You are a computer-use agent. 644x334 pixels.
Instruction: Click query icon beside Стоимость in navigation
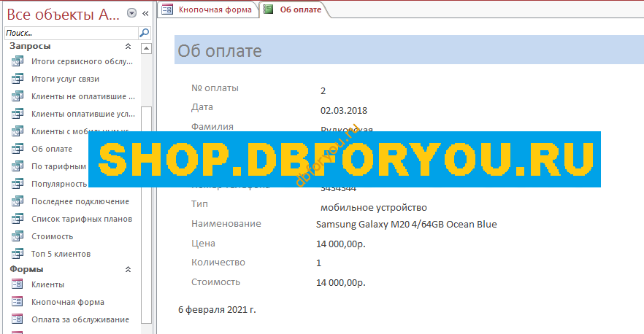pyautogui.click(x=18, y=236)
